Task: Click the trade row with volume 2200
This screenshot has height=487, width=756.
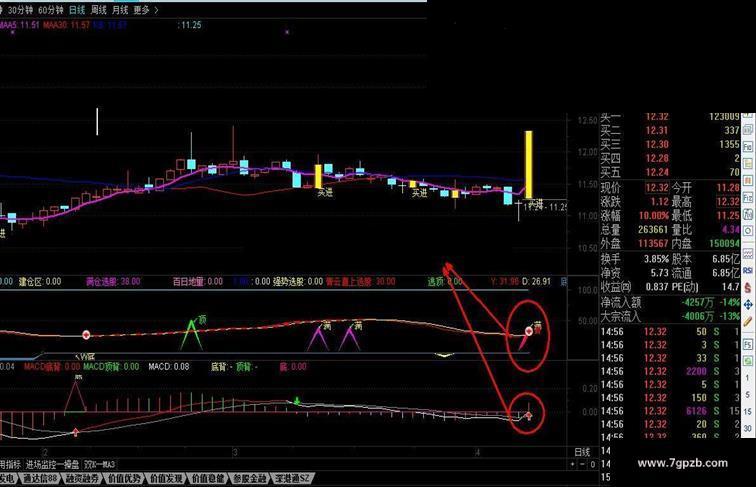Action: [670, 371]
